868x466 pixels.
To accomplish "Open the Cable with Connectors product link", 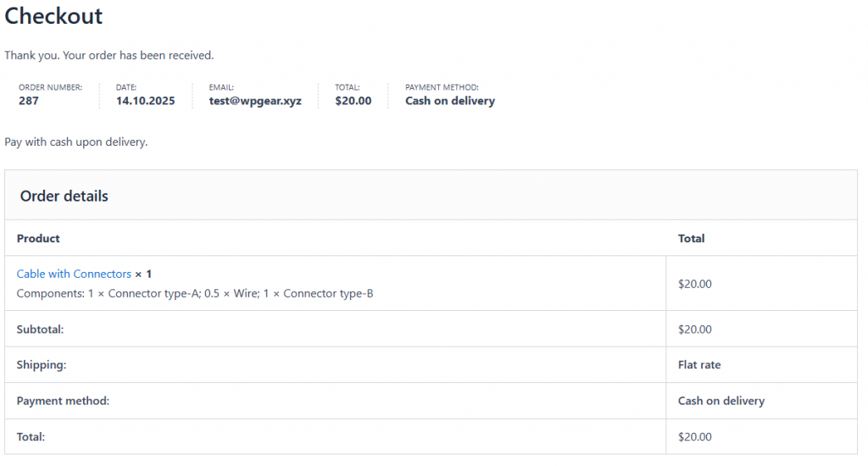I will (74, 274).
